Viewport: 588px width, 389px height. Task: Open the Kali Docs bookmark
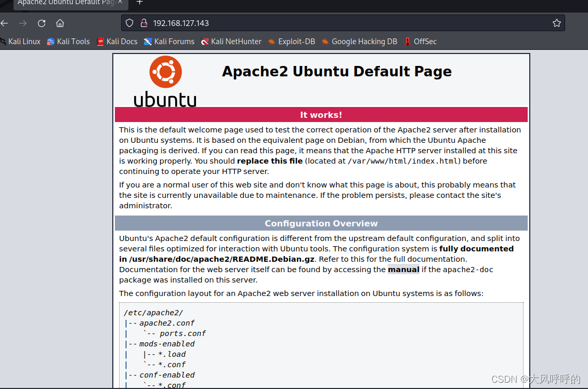117,42
